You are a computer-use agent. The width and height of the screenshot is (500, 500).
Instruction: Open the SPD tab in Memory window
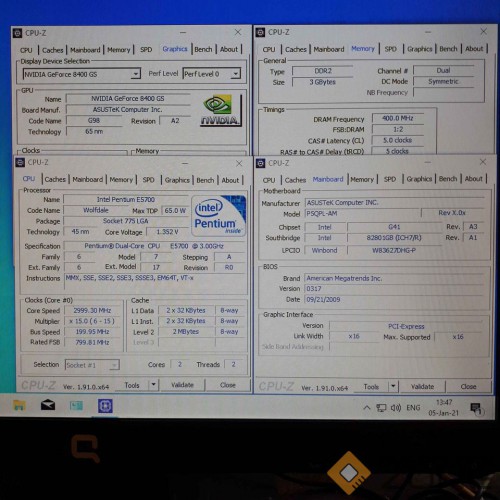click(x=390, y=49)
